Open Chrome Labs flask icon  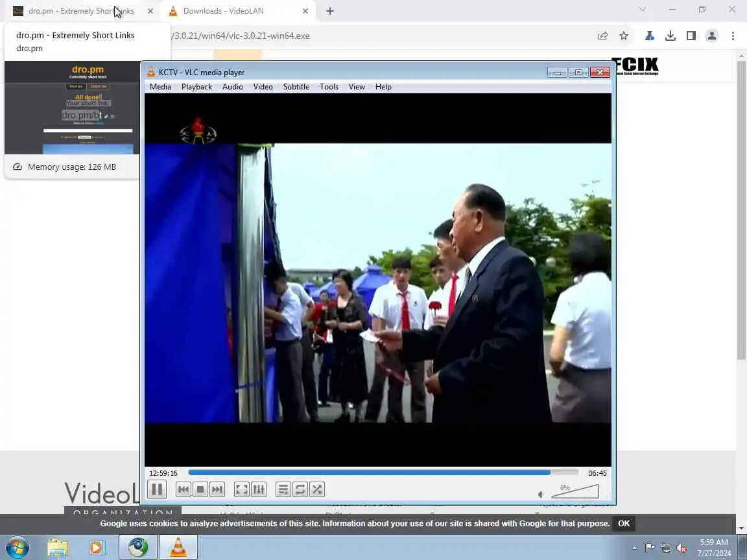(x=649, y=36)
